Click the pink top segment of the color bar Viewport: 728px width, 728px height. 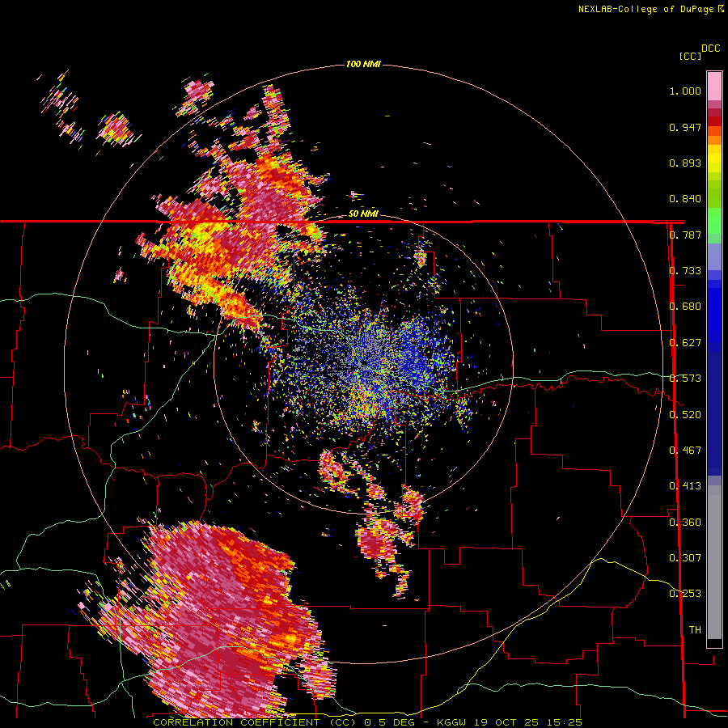click(714, 86)
